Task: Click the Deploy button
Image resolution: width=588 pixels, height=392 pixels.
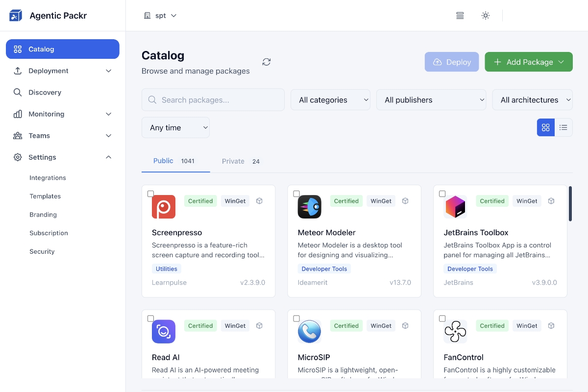Action: tap(452, 62)
